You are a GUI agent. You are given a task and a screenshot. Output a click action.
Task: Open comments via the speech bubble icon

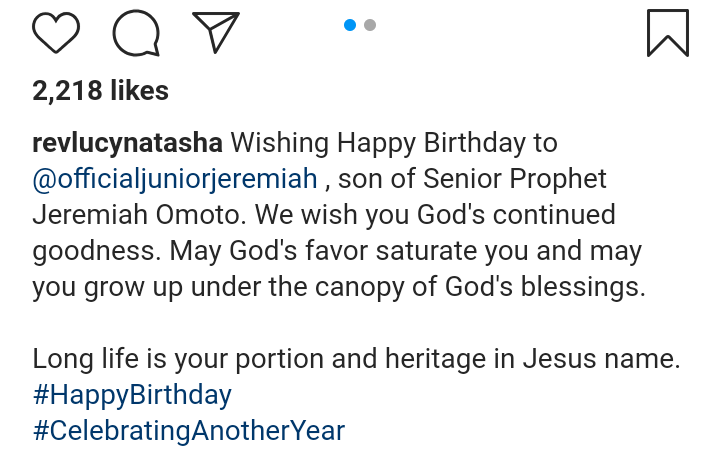click(136, 33)
